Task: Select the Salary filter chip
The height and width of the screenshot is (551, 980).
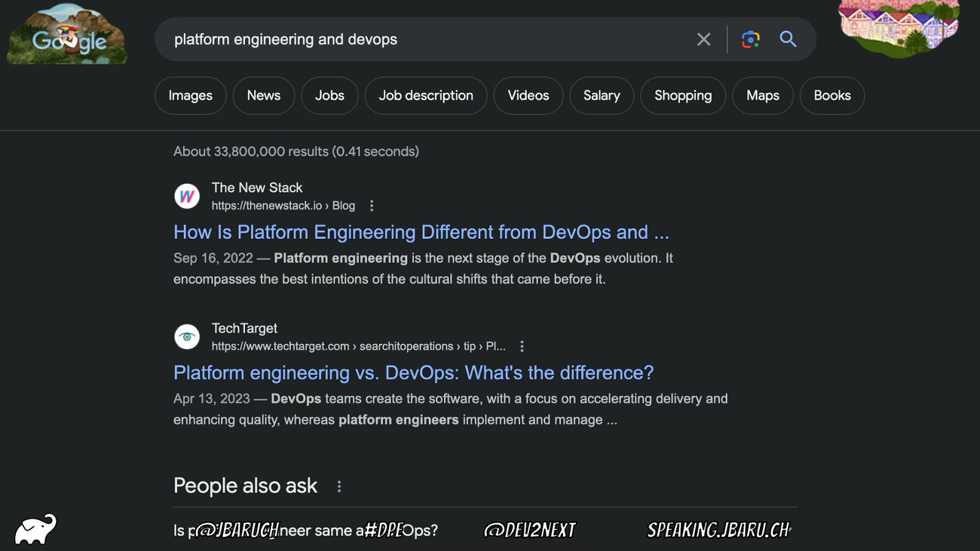Action: coord(601,96)
